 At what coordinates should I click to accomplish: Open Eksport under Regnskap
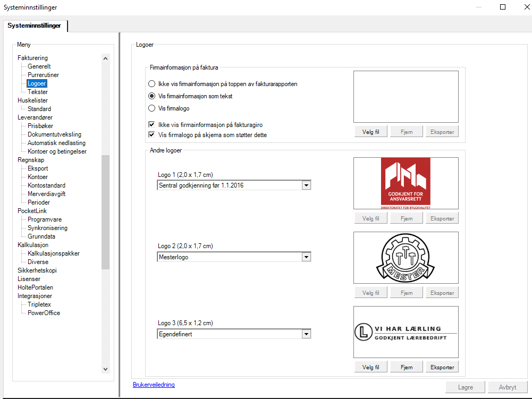click(x=38, y=168)
